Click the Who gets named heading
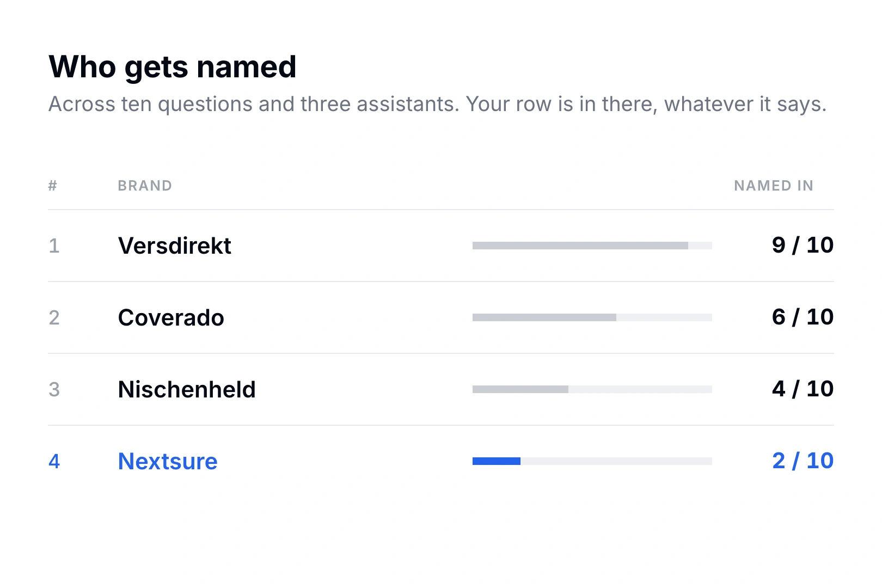This screenshot has height=588, width=882. point(173,67)
